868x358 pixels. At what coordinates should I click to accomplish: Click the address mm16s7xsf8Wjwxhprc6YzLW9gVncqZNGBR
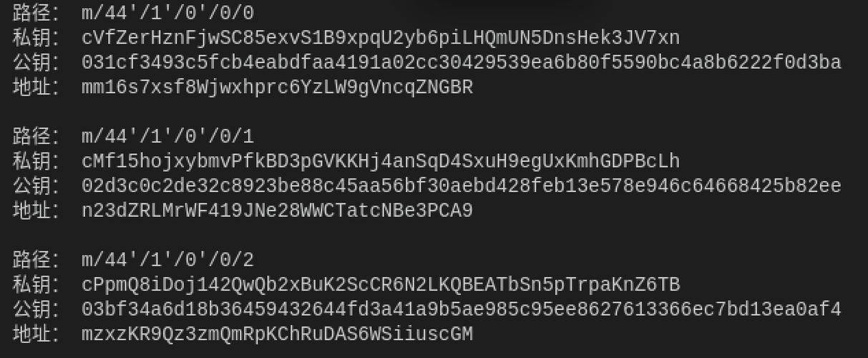pyautogui.click(x=277, y=88)
